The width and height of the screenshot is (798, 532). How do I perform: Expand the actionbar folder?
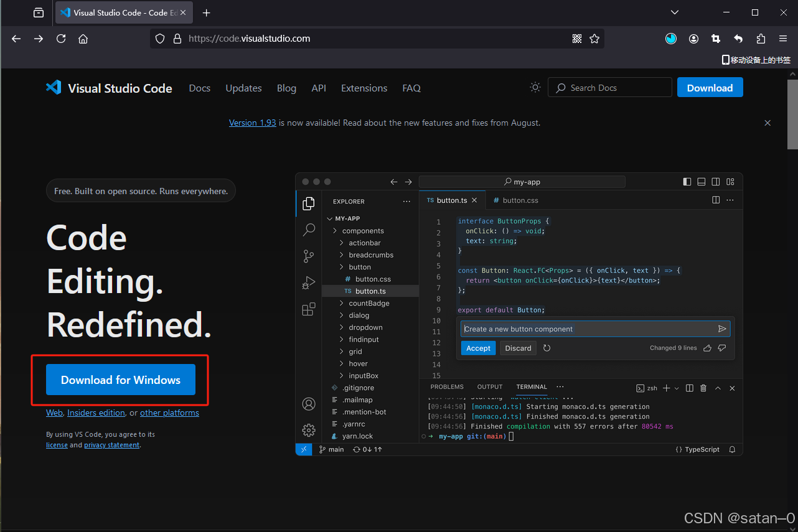pos(342,243)
